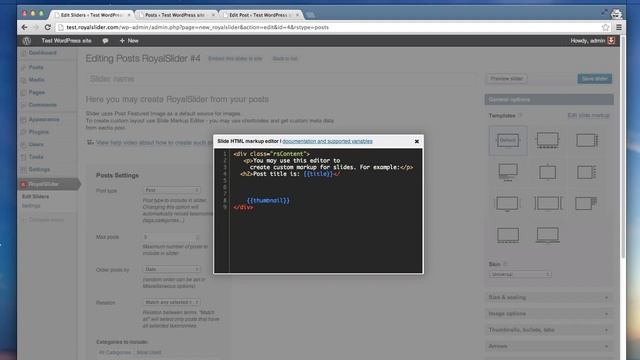Click the Back to list link

click(x=285, y=59)
